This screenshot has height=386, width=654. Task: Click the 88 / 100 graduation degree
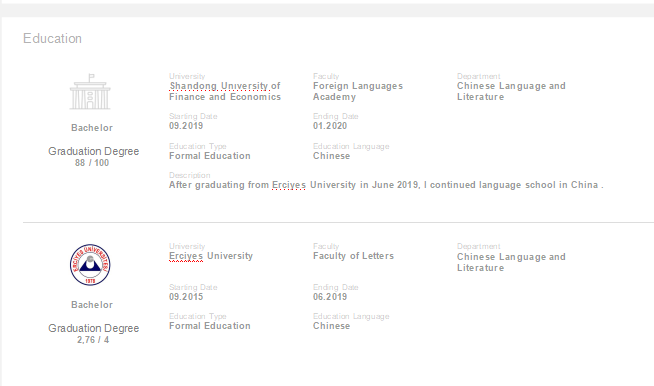tap(92, 163)
